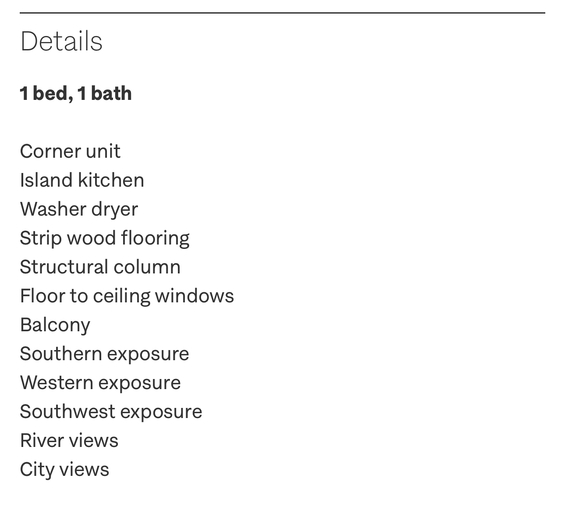Select the 'City views' entry

pos(64,470)
